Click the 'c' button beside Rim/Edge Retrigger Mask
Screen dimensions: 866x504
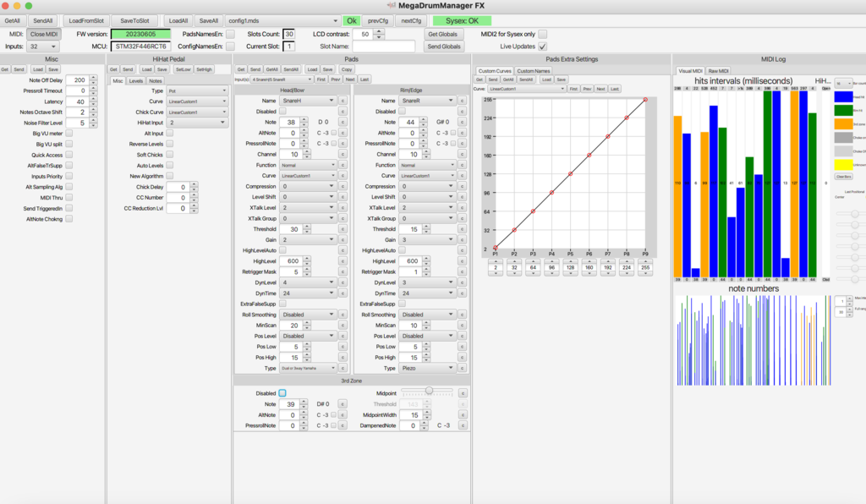pyautogui.click(x=462, y=271)
